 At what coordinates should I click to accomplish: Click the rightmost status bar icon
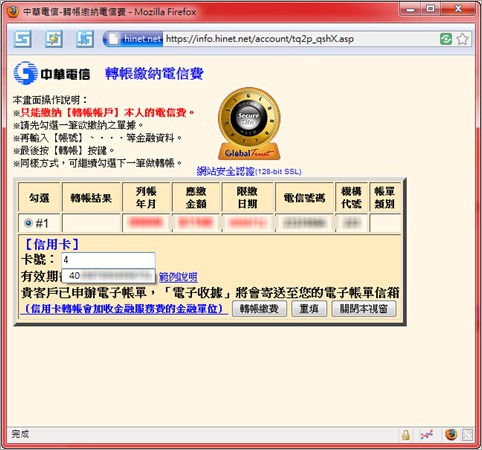tap(468, 435)
